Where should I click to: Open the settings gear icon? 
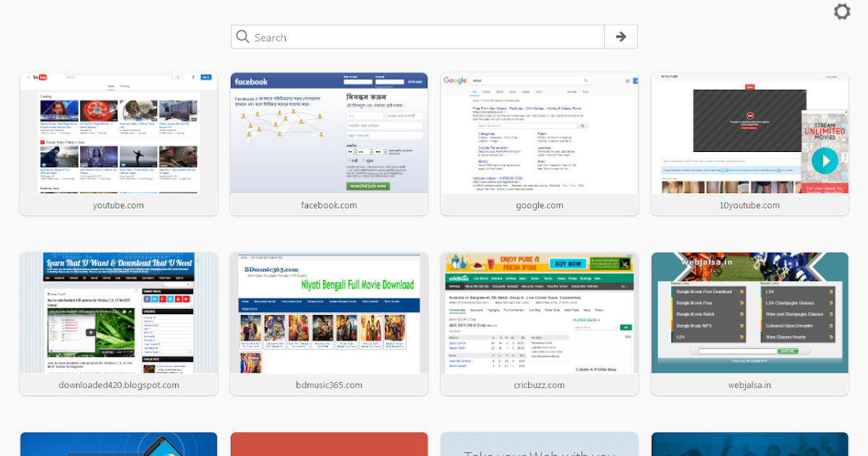[842, 12]
